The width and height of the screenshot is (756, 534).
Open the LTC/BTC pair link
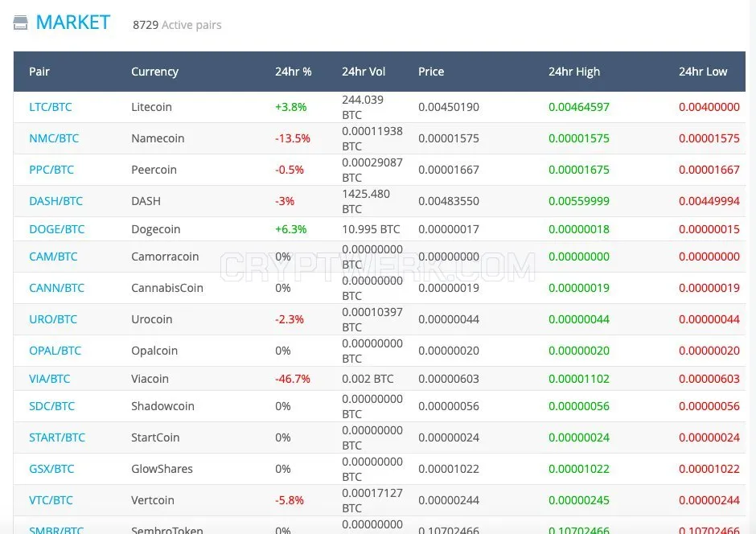(x=51, y=107)
